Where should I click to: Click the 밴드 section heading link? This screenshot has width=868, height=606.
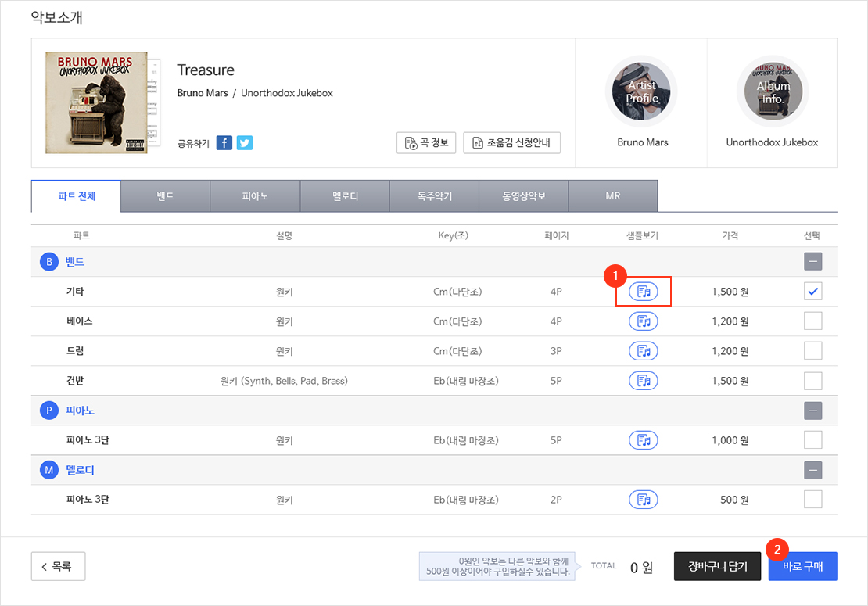click(x=75, y=262)
